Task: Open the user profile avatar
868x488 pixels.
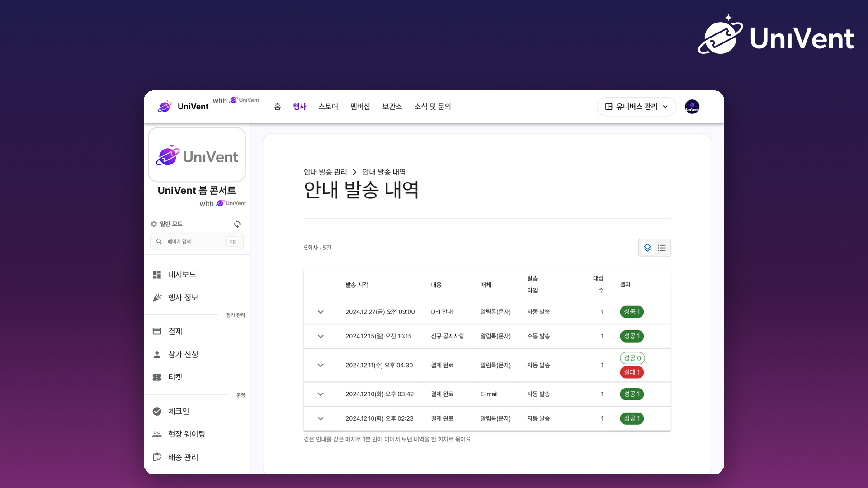Action: pos(692,107)
